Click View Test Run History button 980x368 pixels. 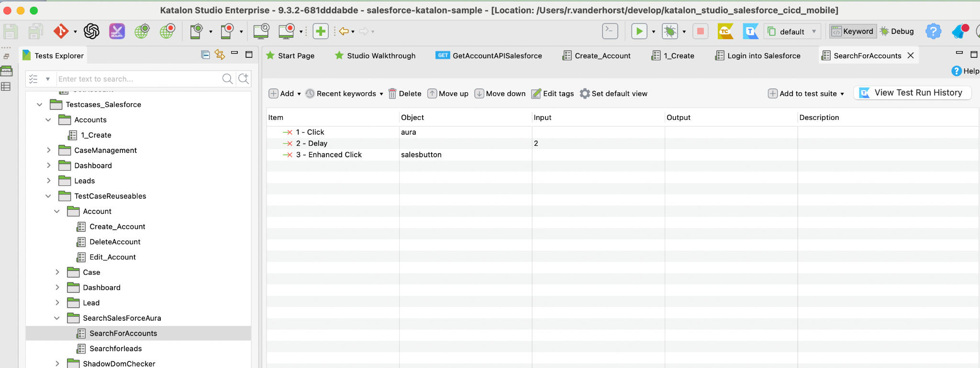tap(912, 93)
